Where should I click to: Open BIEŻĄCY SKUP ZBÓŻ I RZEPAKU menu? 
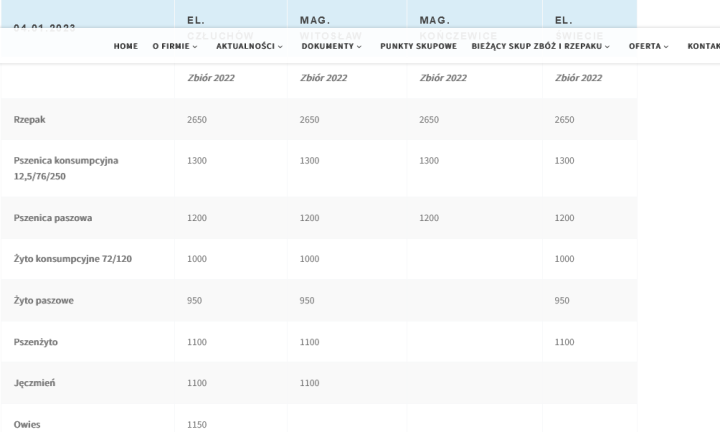point(541,46)
